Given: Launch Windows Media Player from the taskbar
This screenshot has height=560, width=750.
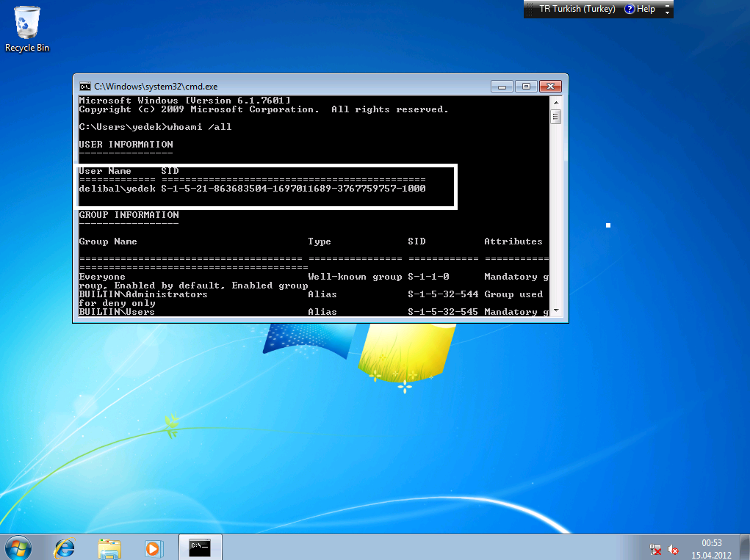Looking at the screenshot, I should click(153, 547).
